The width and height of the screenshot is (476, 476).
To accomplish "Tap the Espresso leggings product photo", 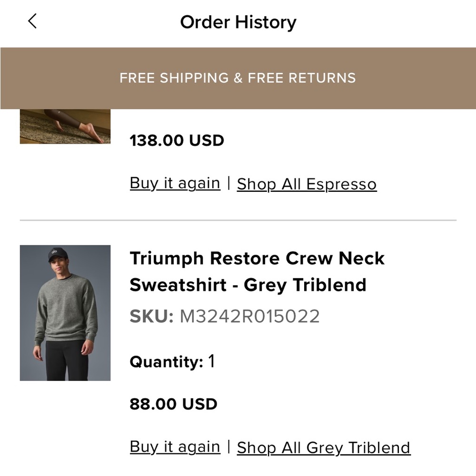I will (65, 126).
